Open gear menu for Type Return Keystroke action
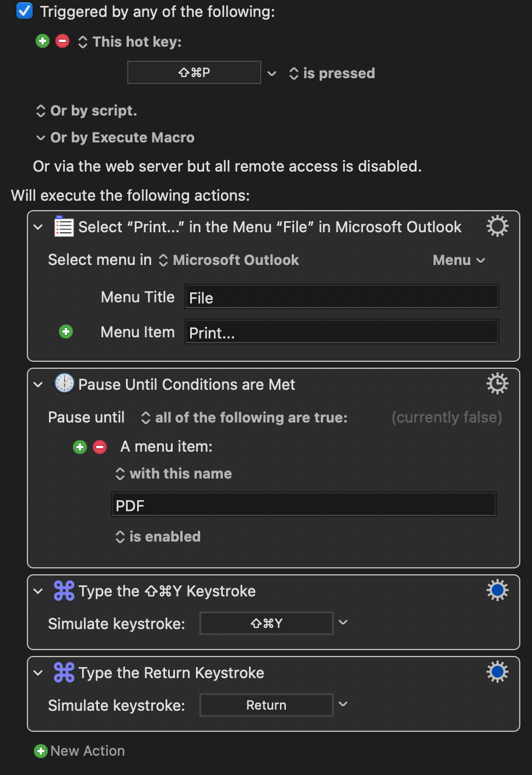Screen dimensions: 532x775 [x=498, y=672]
